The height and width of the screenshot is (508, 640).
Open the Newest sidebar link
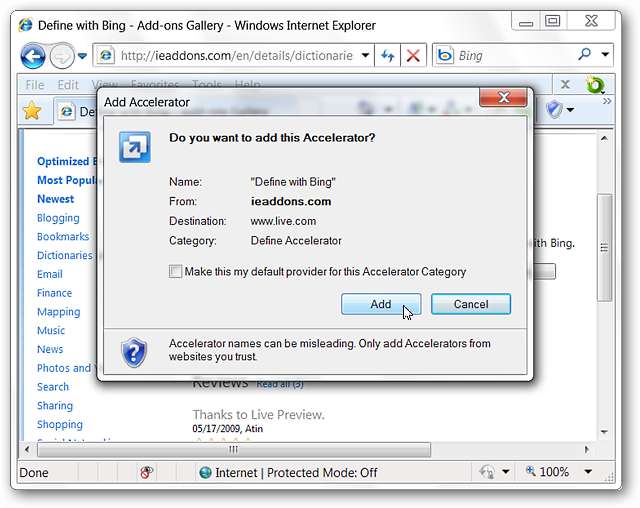click(x=56, y=199)
